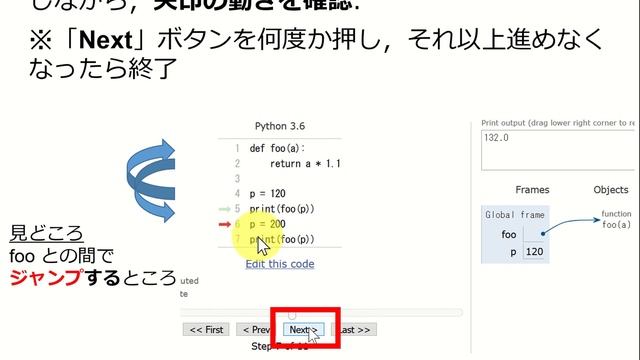Click code line 1 def foo(a):
This screenshot has height=360, width=640.
pos(277,148)
